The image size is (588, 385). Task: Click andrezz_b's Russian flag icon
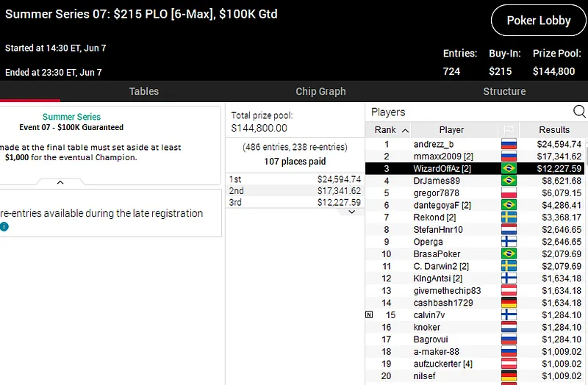(508, 145)
